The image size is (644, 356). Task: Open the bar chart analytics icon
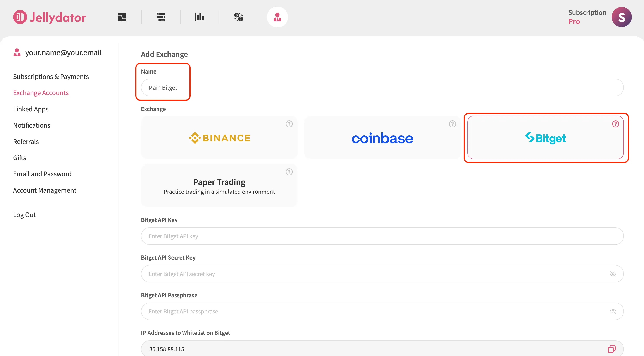click(x=200, y=17)
